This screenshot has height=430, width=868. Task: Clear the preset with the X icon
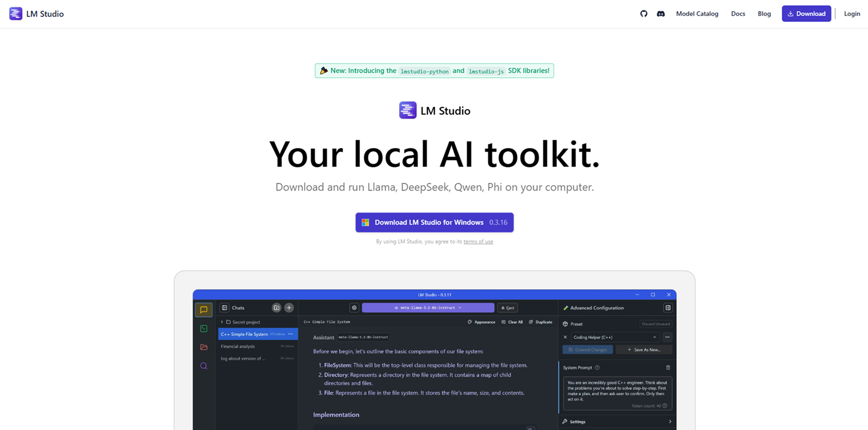pos(565,337)
